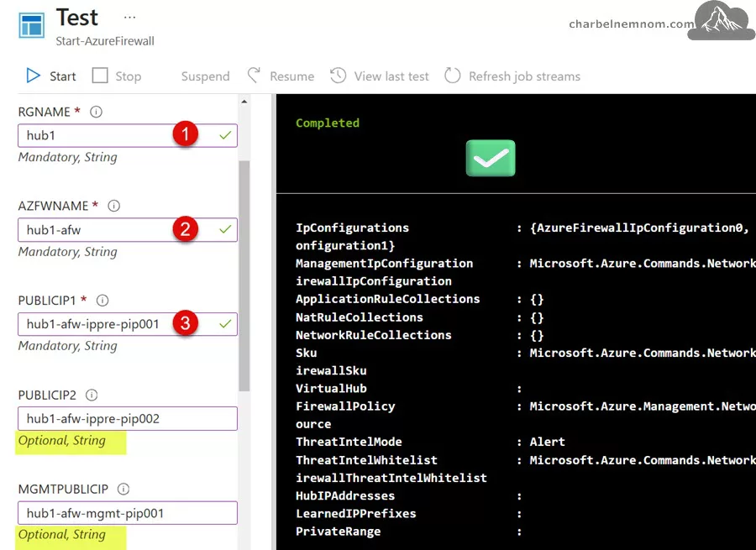Focus the MGMTPUBLICIP field hub1-afw-mgmt-pip001
Screen dimensions: 756x550
pos(128,513)
